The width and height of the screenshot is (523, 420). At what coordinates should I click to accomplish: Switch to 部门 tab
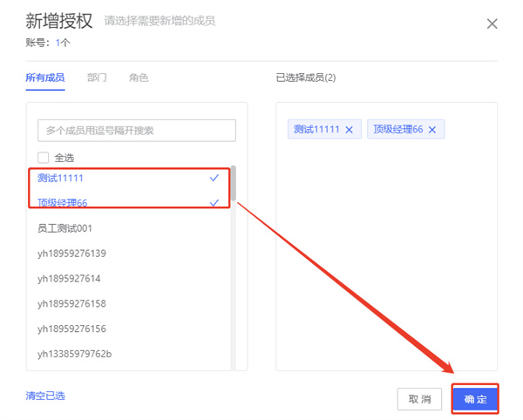click(97, 78)
